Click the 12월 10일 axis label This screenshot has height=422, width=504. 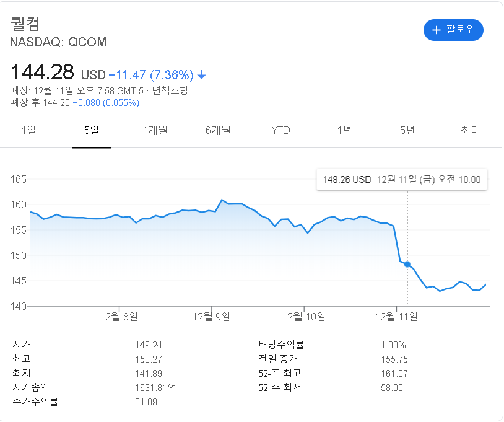[x=304, y=317]
